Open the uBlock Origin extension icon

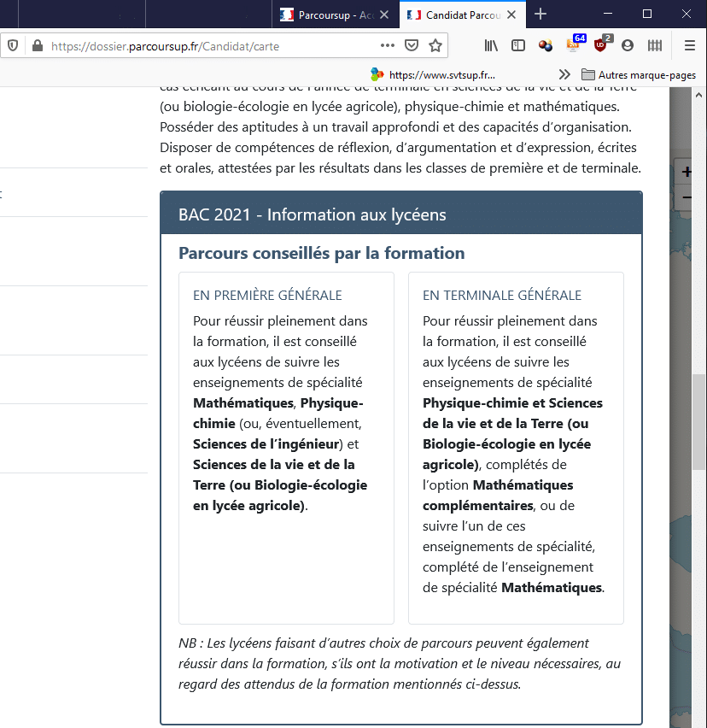(x=601, y=44)
